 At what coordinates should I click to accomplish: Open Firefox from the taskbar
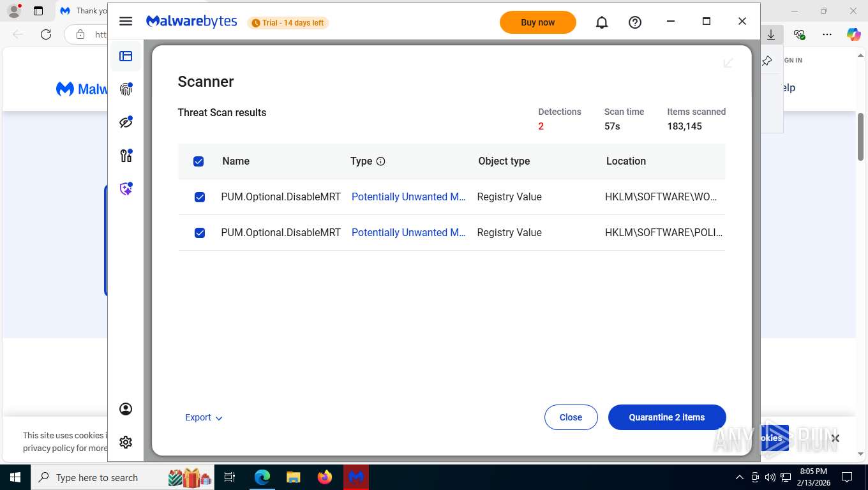coord(325,477)
